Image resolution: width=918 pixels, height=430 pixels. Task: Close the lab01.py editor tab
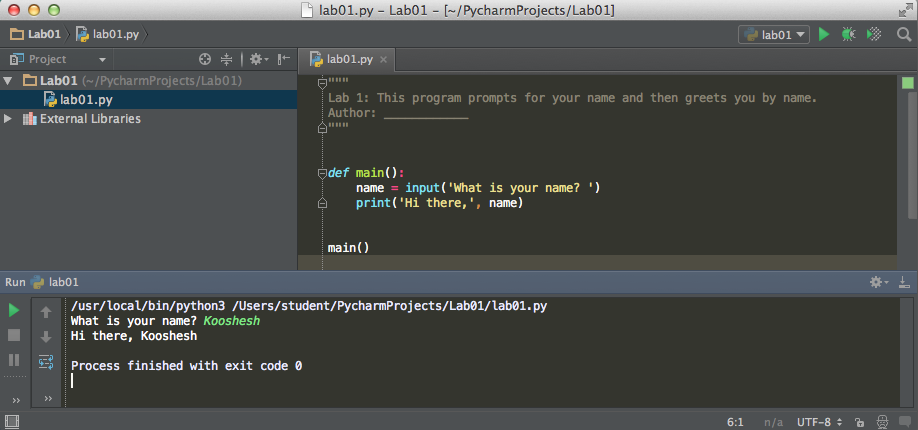coord(383,60)
